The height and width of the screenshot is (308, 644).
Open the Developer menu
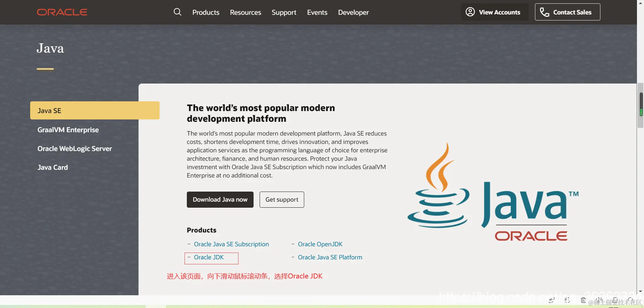pos(353,12)
